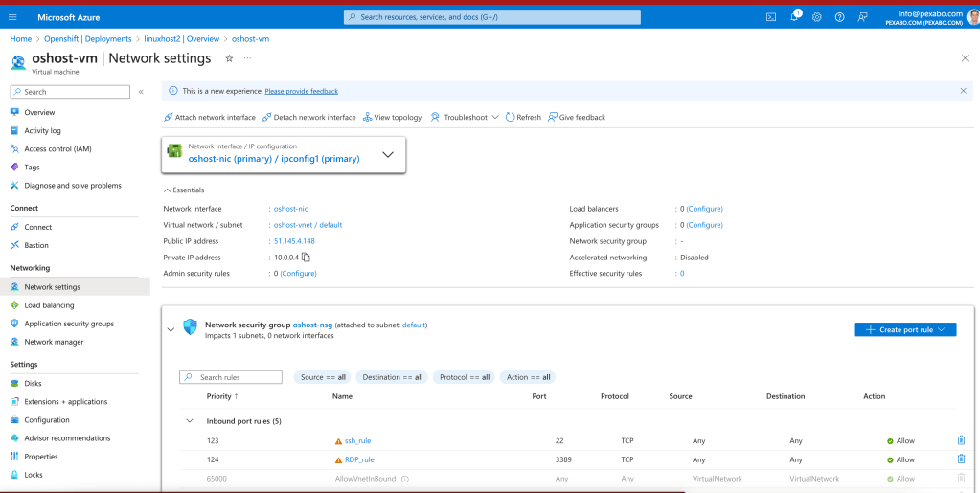
Task: Collapse Inbound port rules group
Action: tap(190, 421)
